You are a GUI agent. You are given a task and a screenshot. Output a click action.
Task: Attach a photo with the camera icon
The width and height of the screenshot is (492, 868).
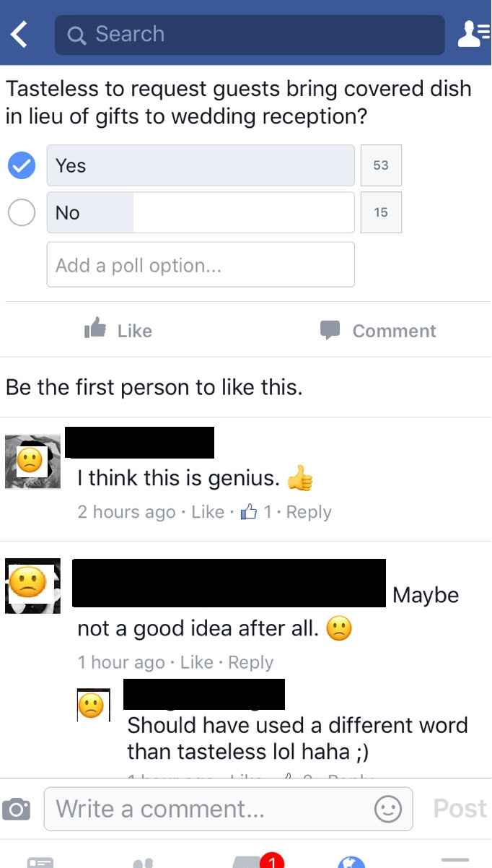(x=17, y=809)
